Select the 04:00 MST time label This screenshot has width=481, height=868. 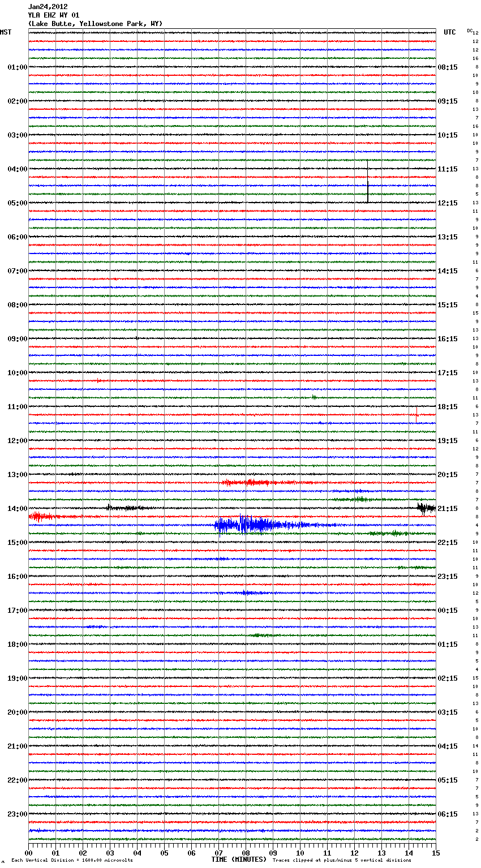(18, 169)
